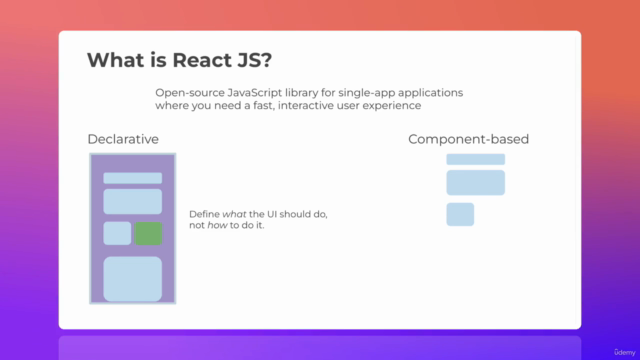
Task: Click the 'Define what the UI should do' text
Action: click(258, 214)
